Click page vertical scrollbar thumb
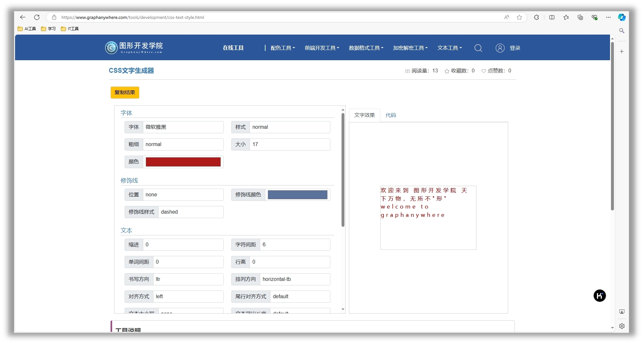Screen dimensions: 644x344 612,126
